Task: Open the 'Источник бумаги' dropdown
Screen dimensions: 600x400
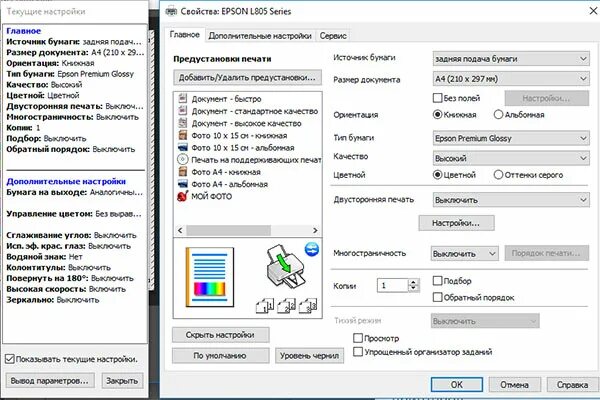Action: pos(511,59)
